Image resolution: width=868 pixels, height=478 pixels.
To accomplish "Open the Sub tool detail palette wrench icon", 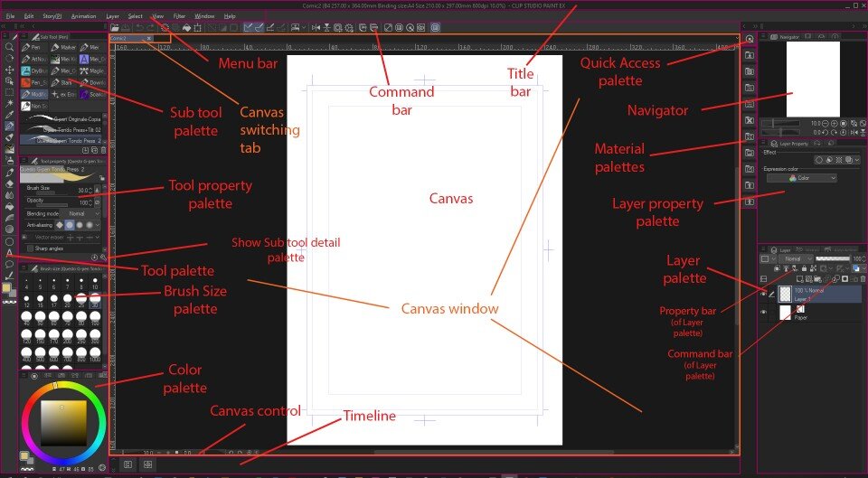I will (103, 258).
